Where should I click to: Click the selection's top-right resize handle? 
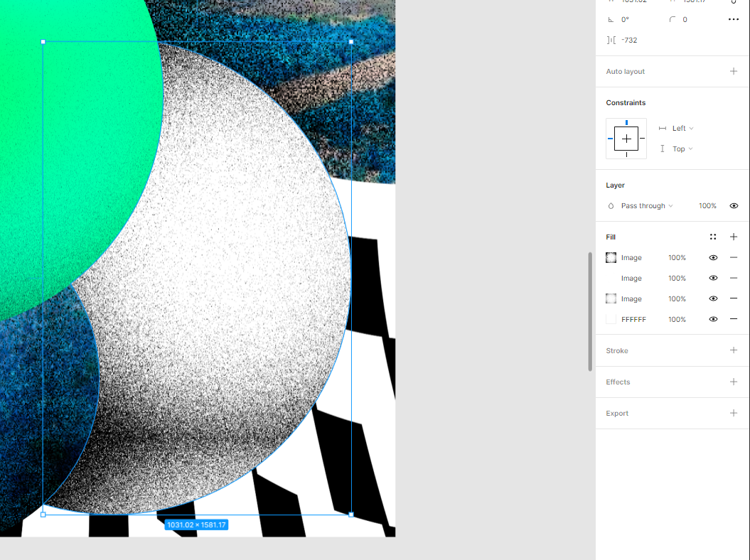[351, 42]
